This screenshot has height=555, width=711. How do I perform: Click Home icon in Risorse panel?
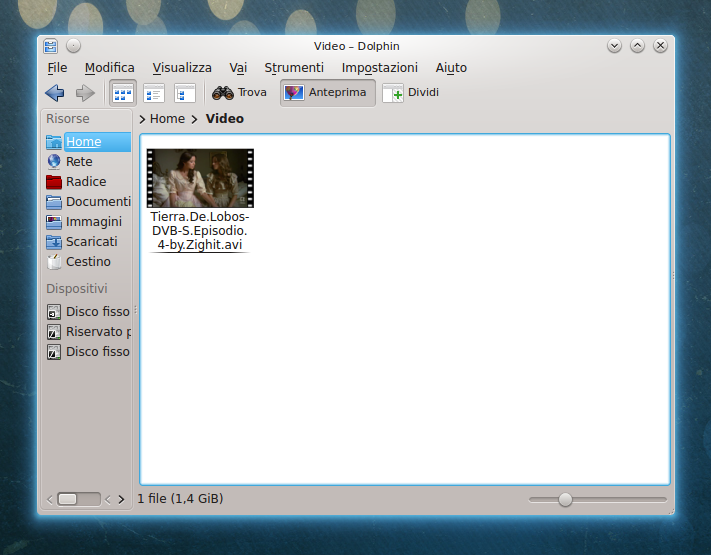coord(54,142)
